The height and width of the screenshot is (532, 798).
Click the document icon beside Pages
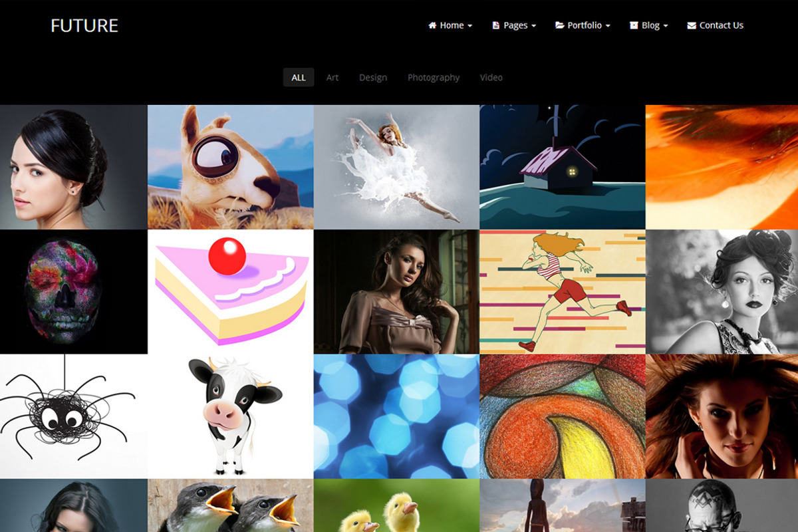click(495, 25)
